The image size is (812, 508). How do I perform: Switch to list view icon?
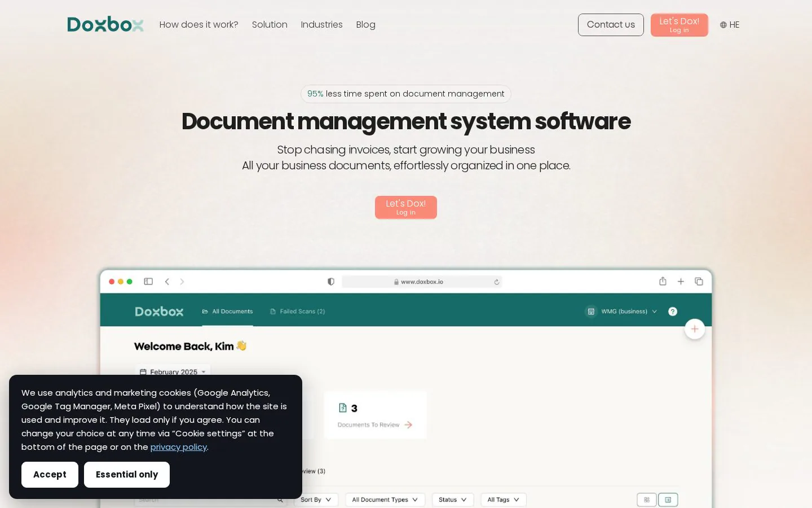click(x=668, y=500)
